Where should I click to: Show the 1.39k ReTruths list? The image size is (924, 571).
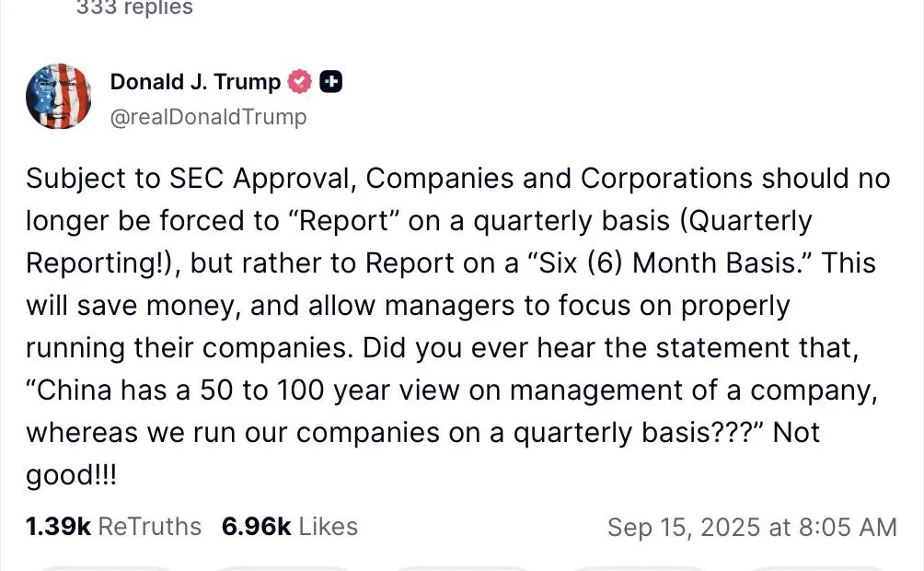[113, 526]
